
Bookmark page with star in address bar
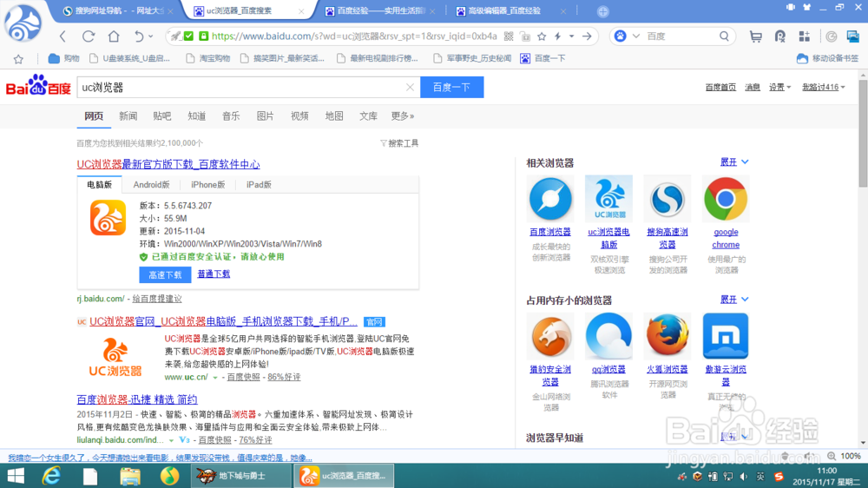click(542, 36)
